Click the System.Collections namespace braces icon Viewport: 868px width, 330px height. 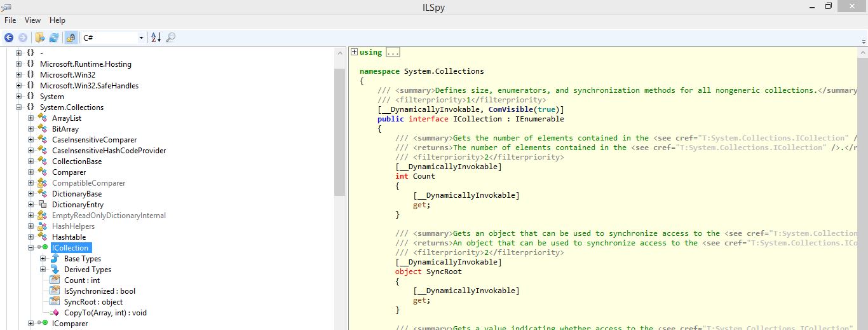coord(31,107)
